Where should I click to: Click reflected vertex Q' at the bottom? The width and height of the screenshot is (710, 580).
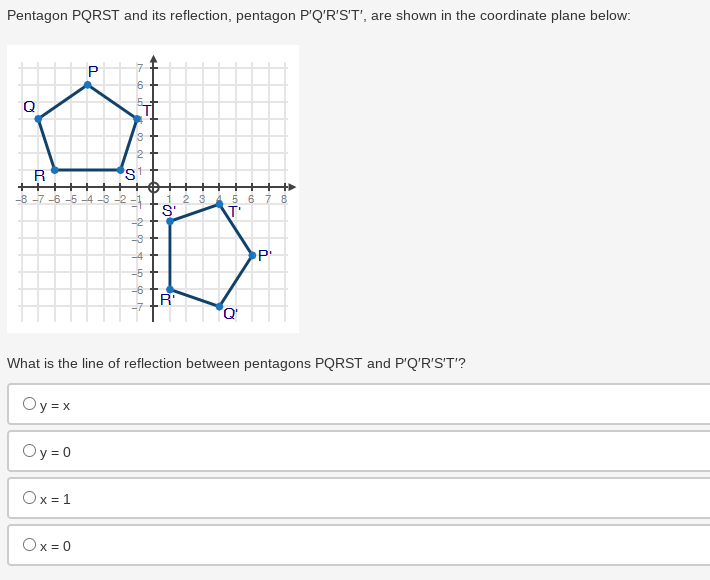pyautogui.click(x=220, y=307)
